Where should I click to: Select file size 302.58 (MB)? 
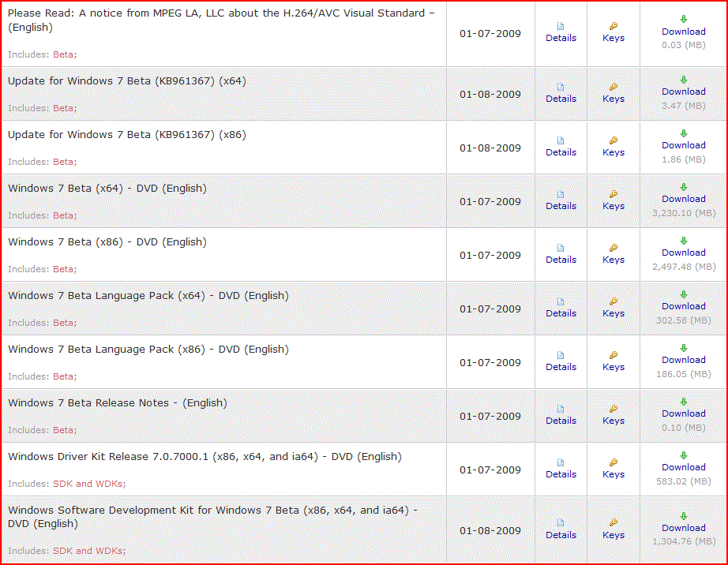pyautogui.click(x=684, y=320)
